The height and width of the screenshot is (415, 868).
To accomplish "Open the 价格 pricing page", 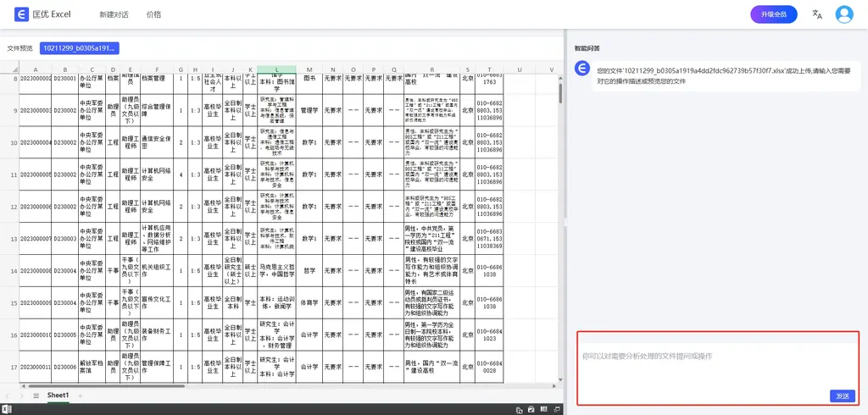I will click(153, 14).
